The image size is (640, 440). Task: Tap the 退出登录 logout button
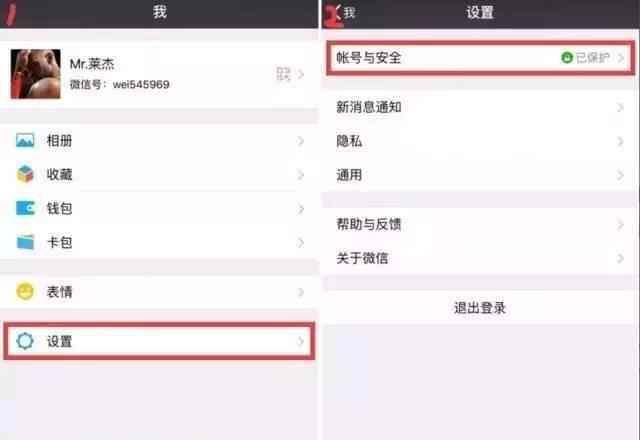pyautogui.click(x=480, y=308)
